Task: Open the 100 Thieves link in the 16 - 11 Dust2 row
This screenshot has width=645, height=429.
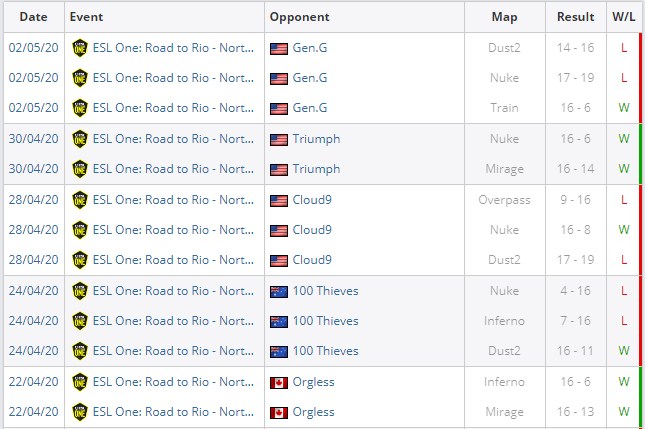Action: coord(325,351)
